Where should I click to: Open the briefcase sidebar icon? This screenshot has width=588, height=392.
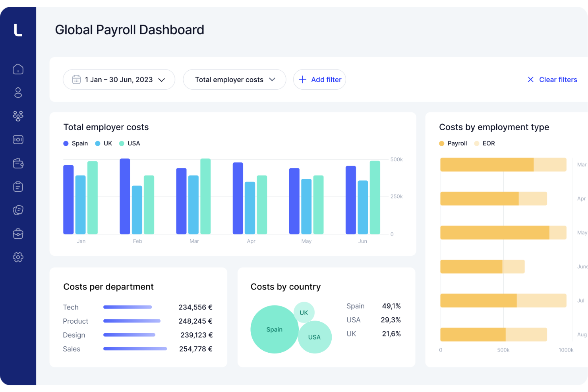tap(18, 234)
